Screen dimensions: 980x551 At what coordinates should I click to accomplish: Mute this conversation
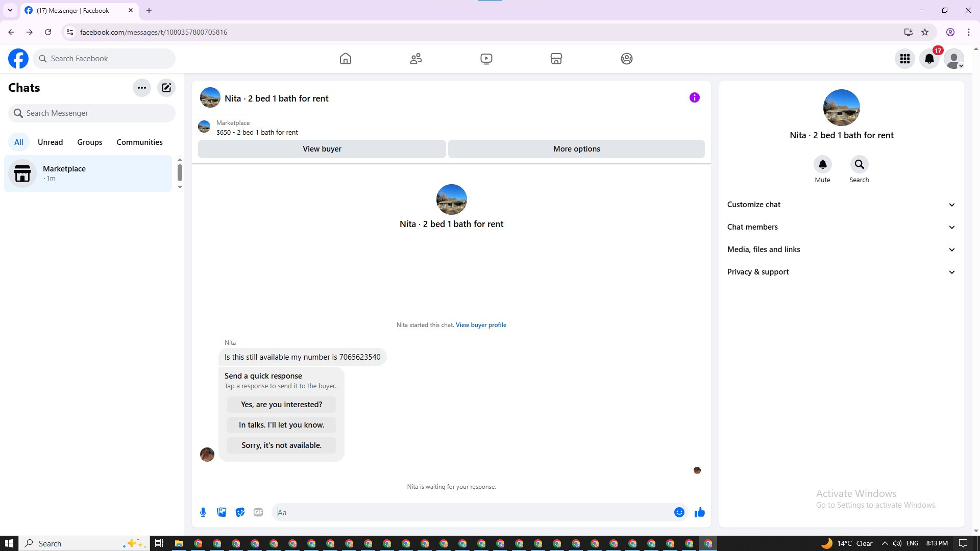pos(822,165)
